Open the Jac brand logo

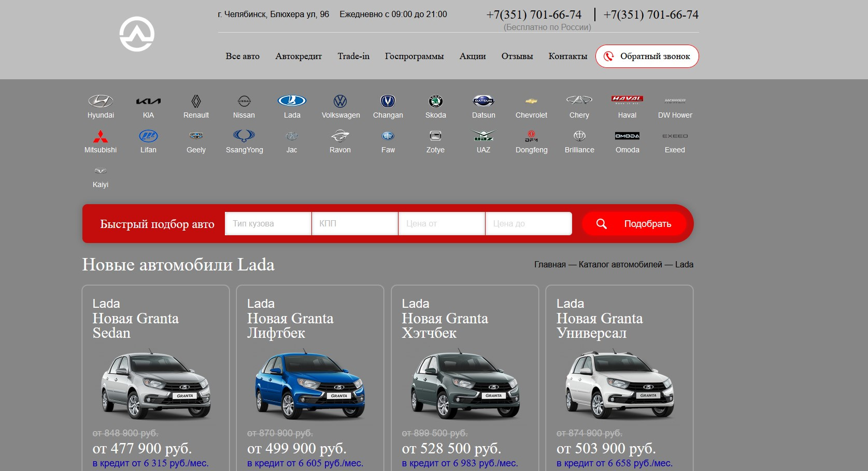[x=292, y=136]
